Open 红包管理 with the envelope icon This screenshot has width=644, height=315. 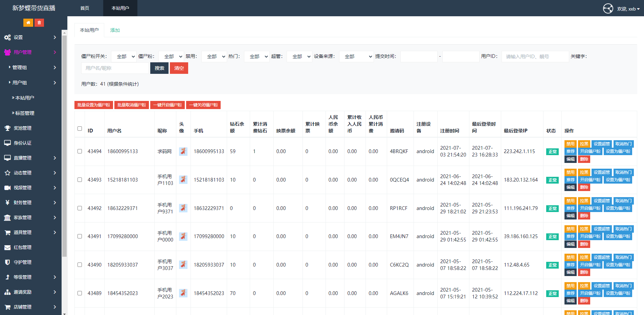pyautogui.click(x=8, y=247)
